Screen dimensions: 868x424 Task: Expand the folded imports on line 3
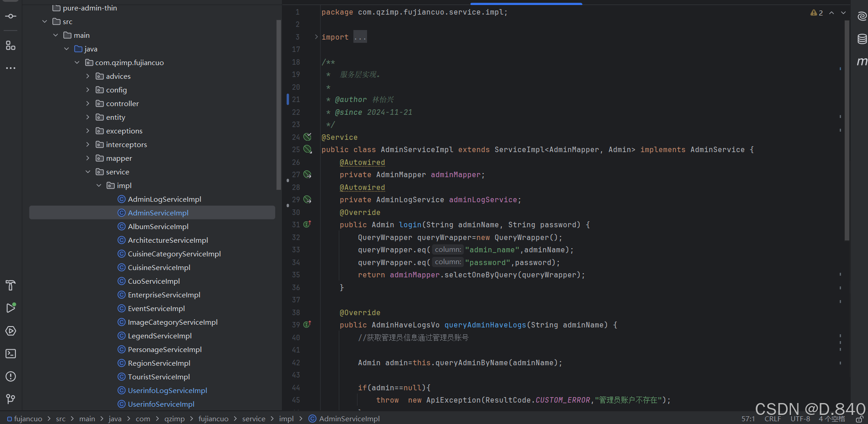[360, 37]
